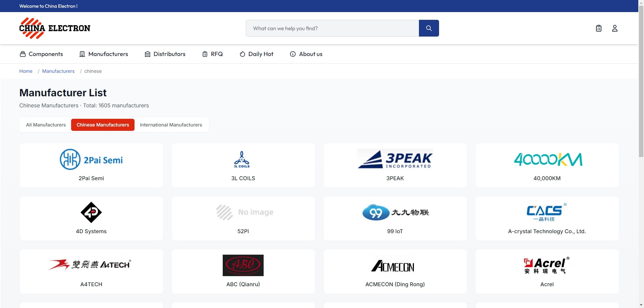Select the Chinese Manufacturers tab
Viewport: 644px width, 308px height.
(x=103, y=125)
